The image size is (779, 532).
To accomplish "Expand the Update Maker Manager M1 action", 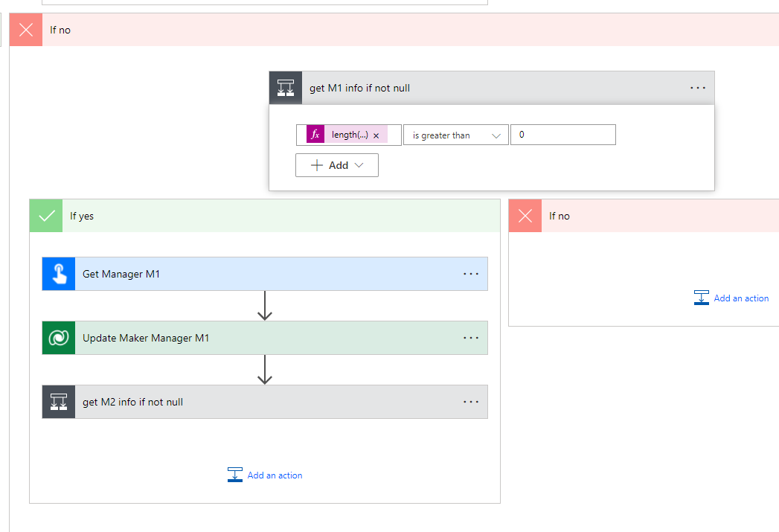I will (x=265, y=338).
